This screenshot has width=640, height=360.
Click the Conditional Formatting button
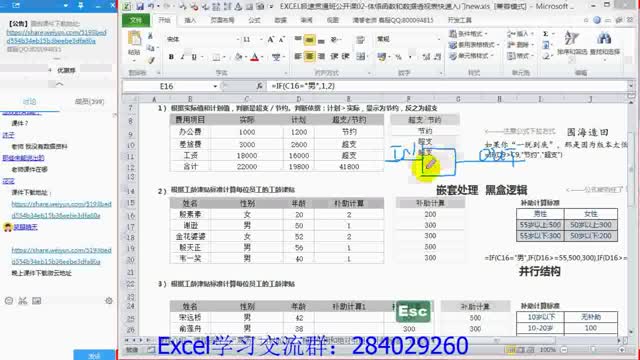coord(469,33)
